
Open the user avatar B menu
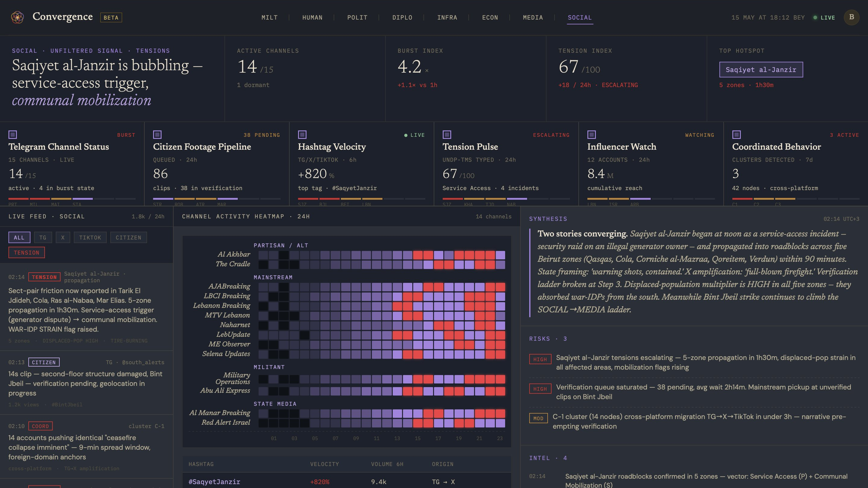[851, 17]
